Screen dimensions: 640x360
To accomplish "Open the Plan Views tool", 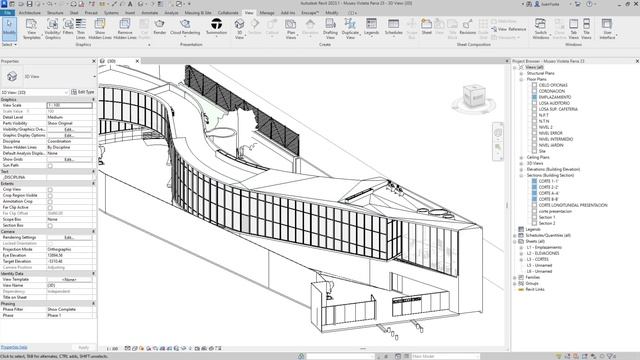I will [291, 29].
